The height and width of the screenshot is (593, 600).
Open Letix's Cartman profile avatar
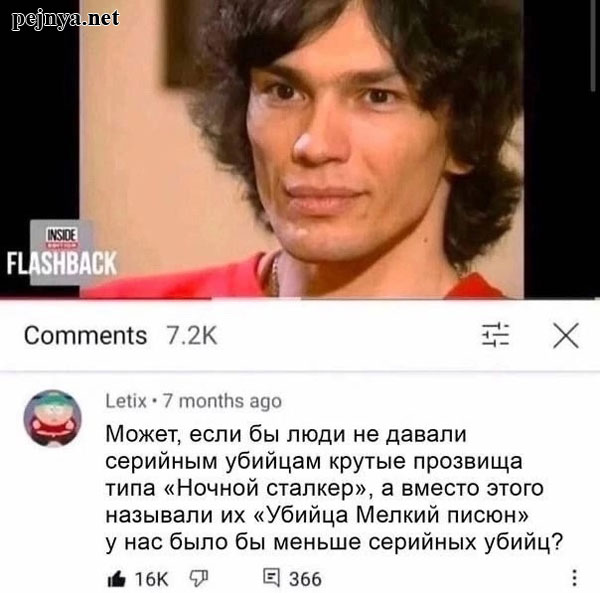coord(52,418)
